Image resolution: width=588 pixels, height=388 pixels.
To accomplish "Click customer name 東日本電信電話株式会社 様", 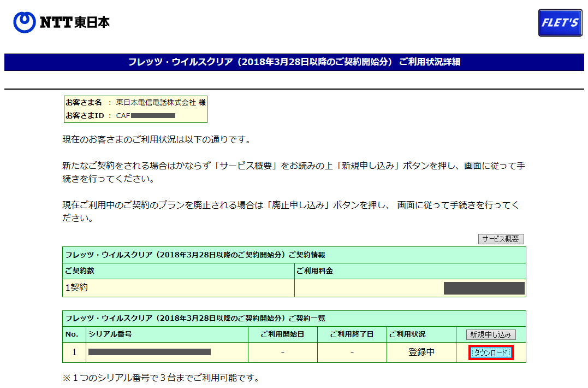I will pos(161,102).
